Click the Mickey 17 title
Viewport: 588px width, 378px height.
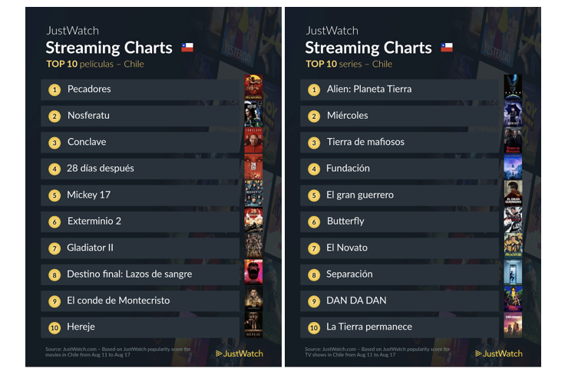coord(88,195)
